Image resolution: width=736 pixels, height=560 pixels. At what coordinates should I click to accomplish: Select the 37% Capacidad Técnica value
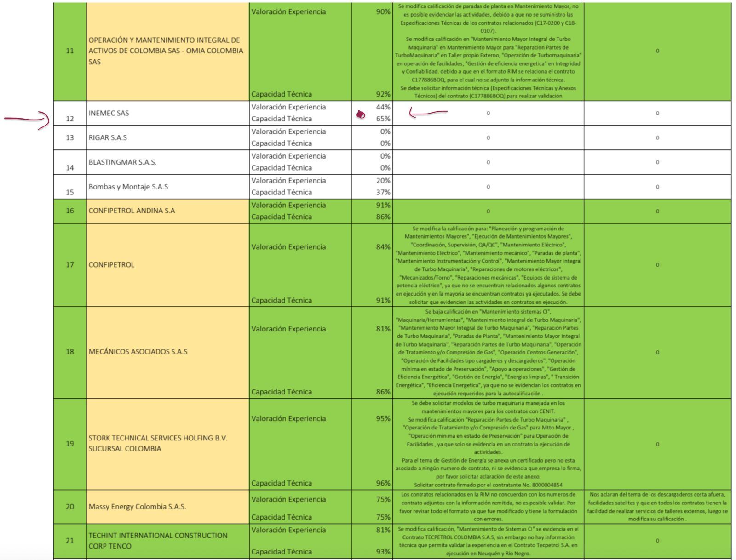tap(383, 192)
